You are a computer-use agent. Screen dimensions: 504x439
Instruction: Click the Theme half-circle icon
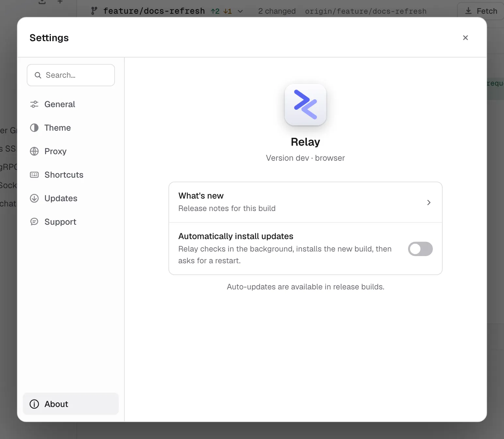[34, 128]
